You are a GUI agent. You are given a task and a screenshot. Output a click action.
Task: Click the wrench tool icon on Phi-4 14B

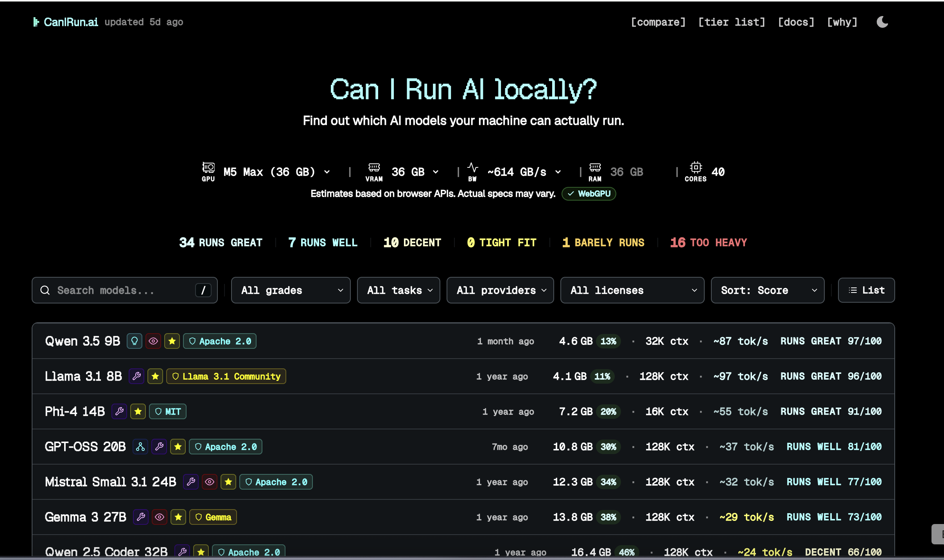click(x=119, y=411)
